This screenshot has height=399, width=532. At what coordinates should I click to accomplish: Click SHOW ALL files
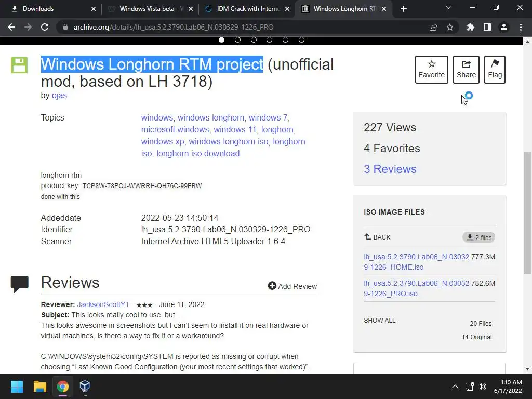click(379, 320)
